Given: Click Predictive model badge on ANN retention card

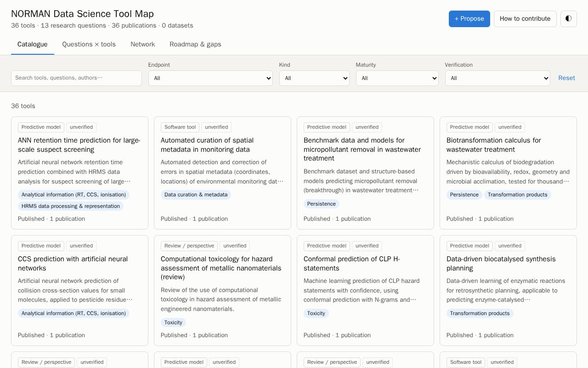Looking at the screenshot, I should pyautogui.click(x=41, y=127).
